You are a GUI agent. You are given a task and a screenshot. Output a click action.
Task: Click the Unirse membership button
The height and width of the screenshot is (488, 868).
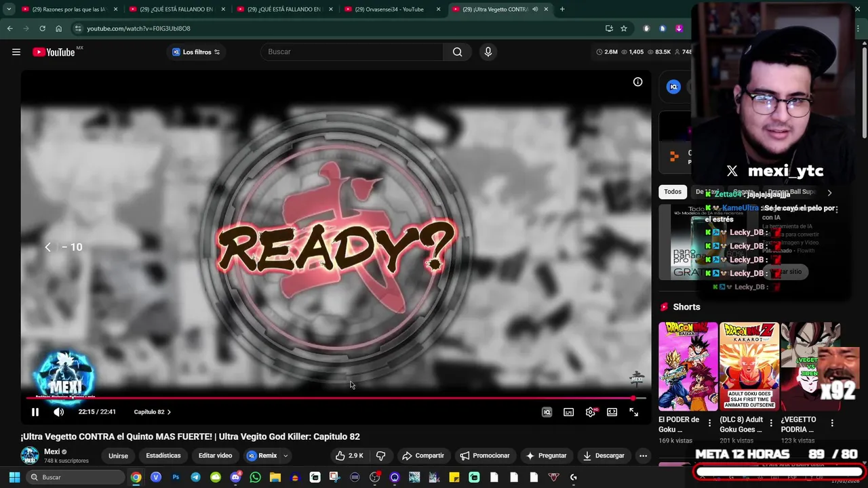118,455
